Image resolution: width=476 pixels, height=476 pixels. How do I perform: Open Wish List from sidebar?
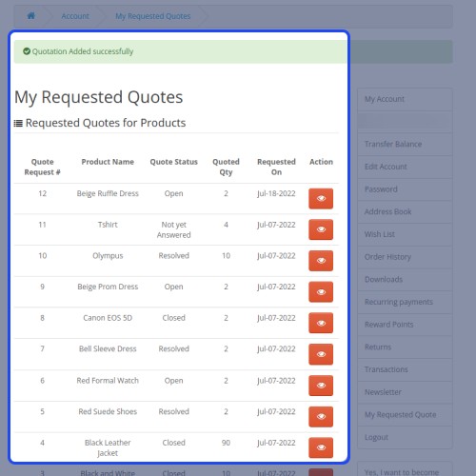405,234
